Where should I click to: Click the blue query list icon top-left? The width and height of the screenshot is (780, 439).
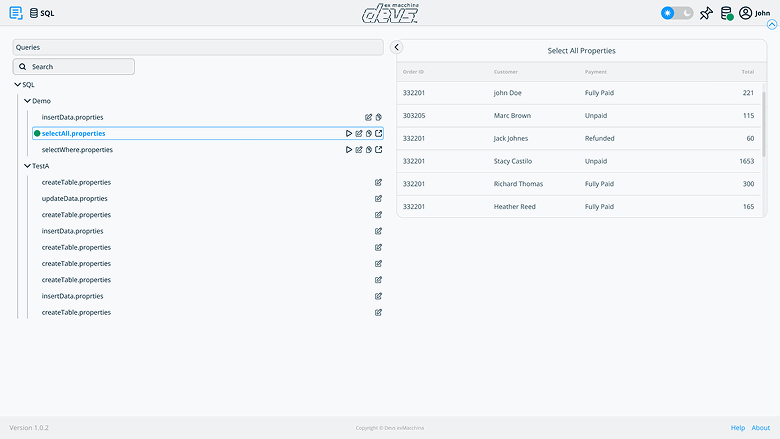click(x=15, y=13)
